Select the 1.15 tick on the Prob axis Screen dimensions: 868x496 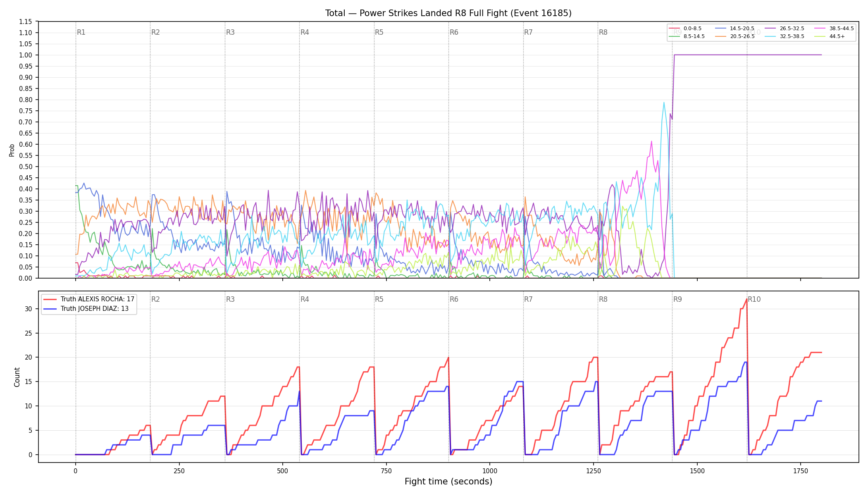(26, 21)
